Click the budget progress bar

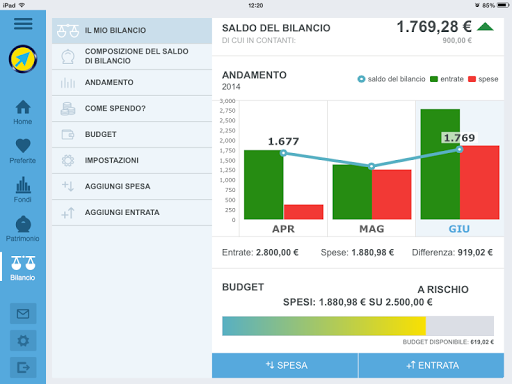point(358,326)
